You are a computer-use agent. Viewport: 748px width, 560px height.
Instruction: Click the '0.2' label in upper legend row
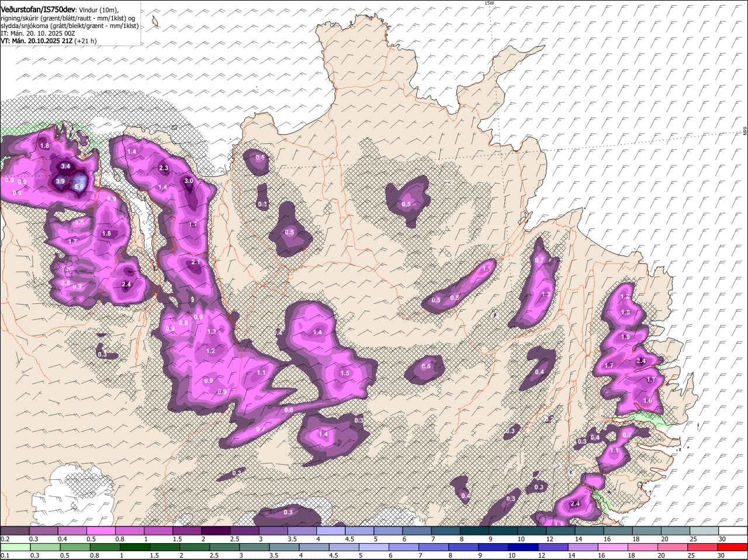click(5, 539)
